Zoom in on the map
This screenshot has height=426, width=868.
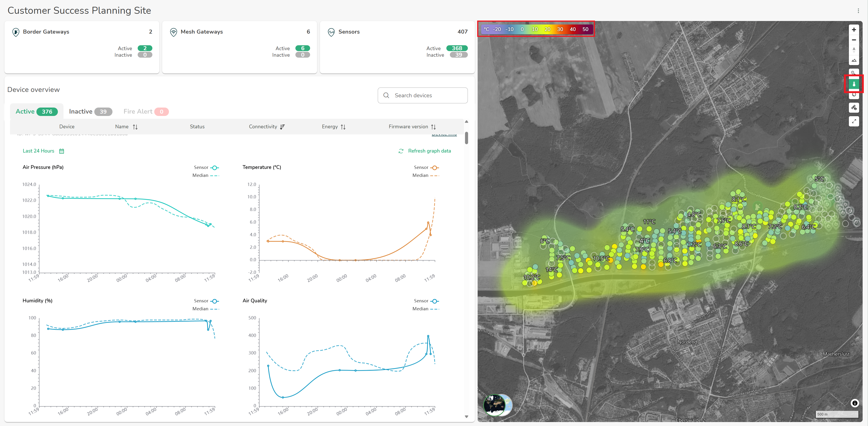(x=854, y=30)
